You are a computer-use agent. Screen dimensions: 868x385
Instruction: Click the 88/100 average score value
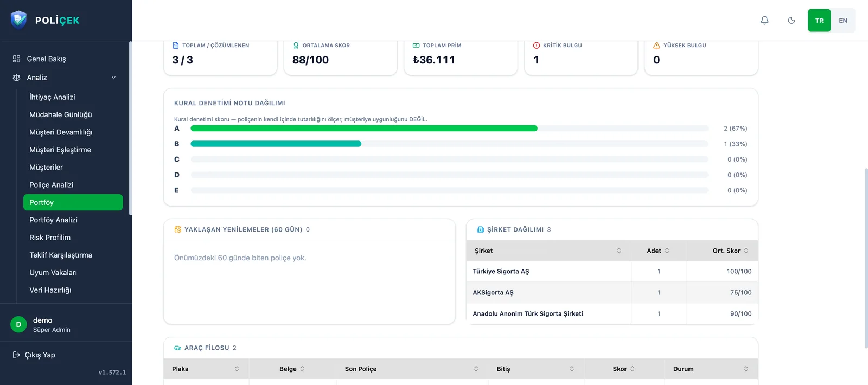pos(310,60)
